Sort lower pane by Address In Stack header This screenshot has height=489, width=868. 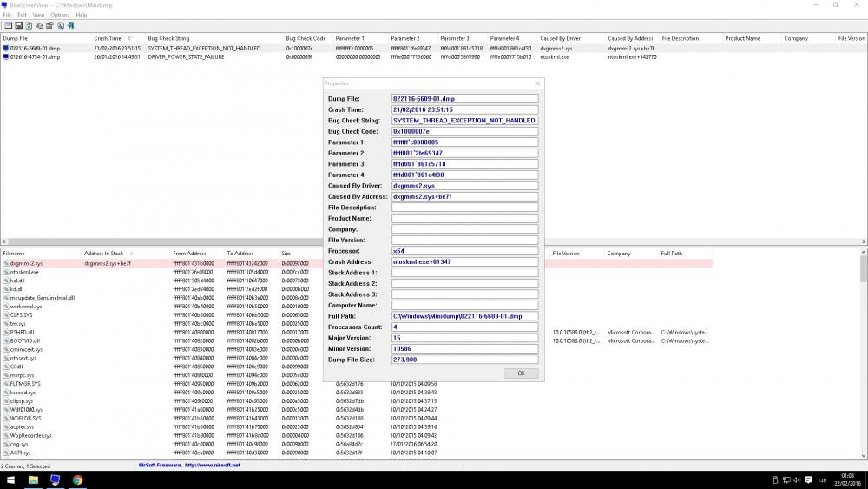(x=126, y=253)
